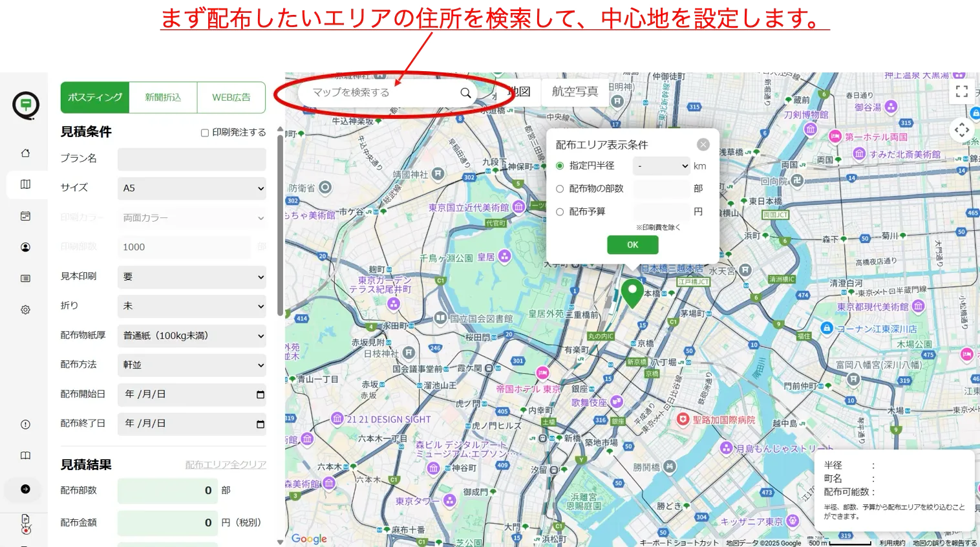Open the 印刷カラー 両面カラー dropdown
Viewport: 980px width, 547px height.
click(192, 218)
